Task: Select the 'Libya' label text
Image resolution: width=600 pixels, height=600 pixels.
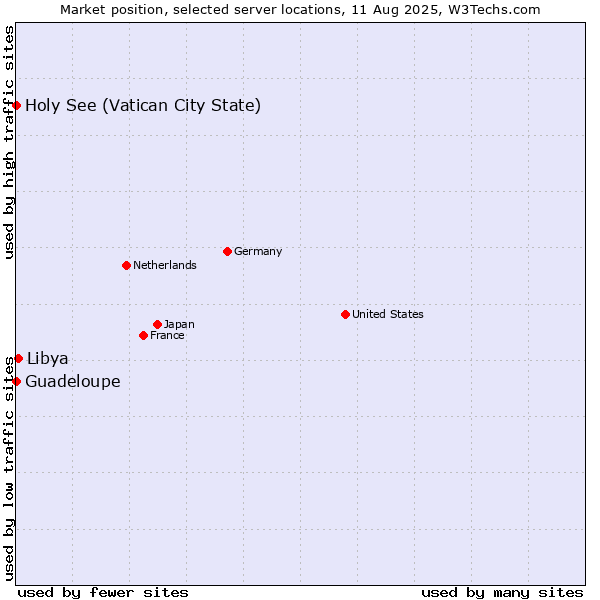Action: [47, 359]
